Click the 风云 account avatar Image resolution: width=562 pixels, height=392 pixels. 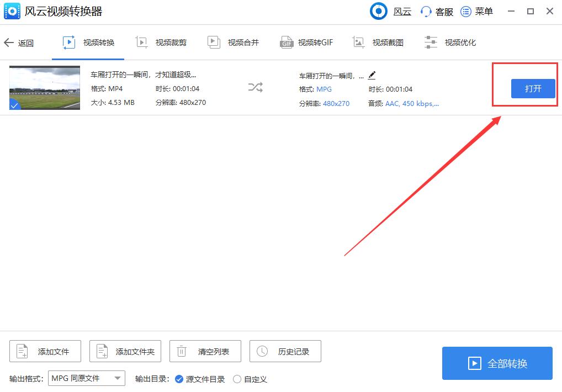coord(379,11)
